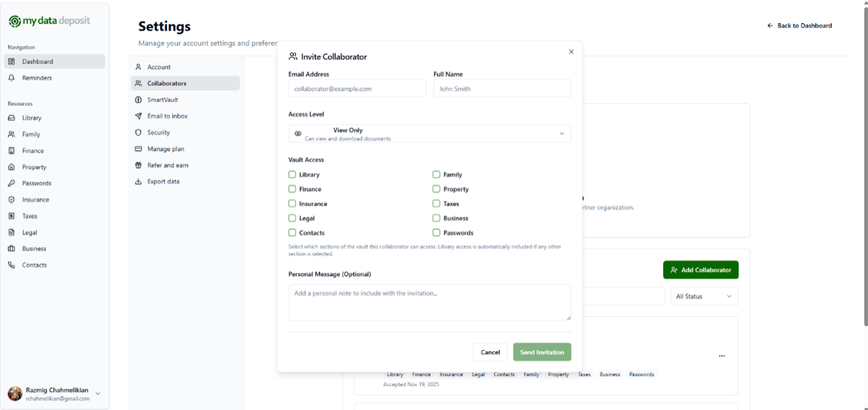Click the Personal Message text area

(430, 302)
